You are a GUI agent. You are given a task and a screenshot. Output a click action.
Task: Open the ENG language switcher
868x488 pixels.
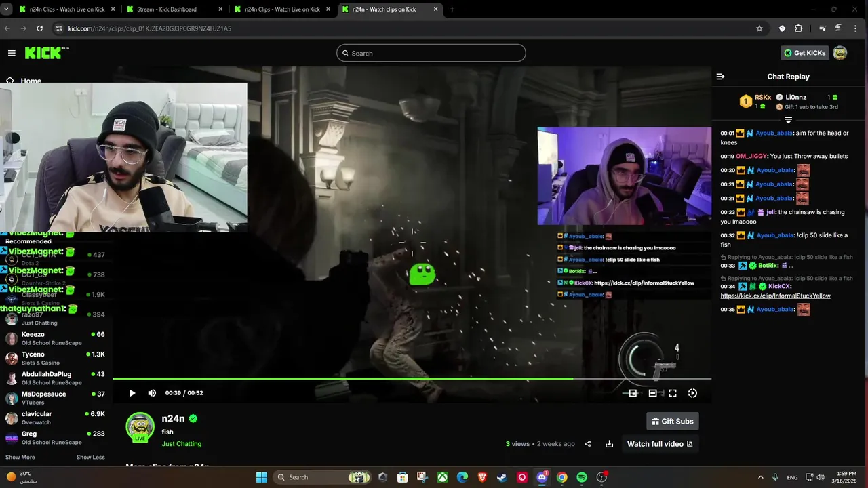(792, 477)
